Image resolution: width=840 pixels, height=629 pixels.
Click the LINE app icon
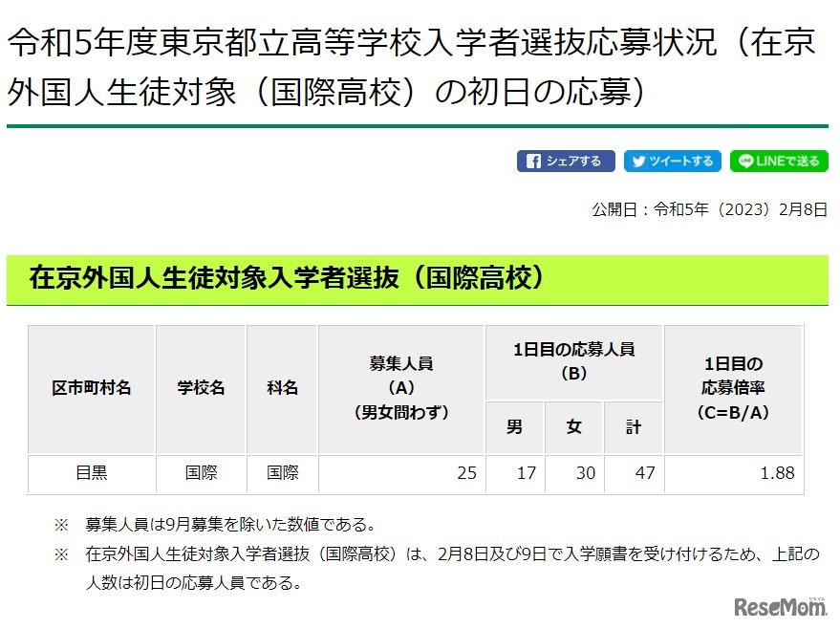pos(745,161)
